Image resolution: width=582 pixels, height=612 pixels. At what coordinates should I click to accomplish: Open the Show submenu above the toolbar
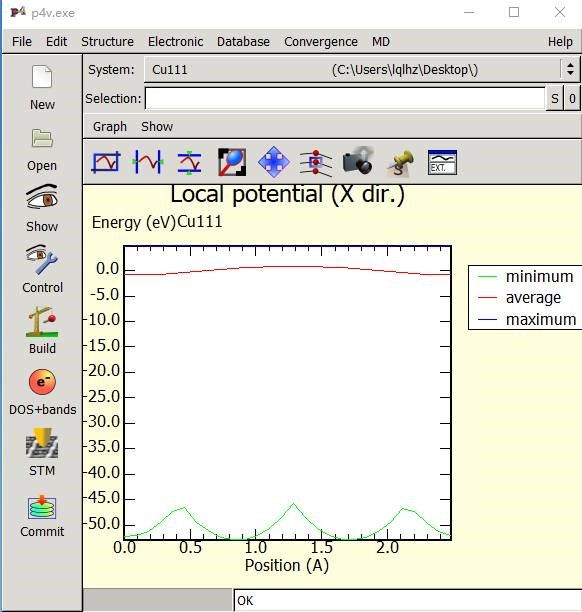[x=157, y=127]
